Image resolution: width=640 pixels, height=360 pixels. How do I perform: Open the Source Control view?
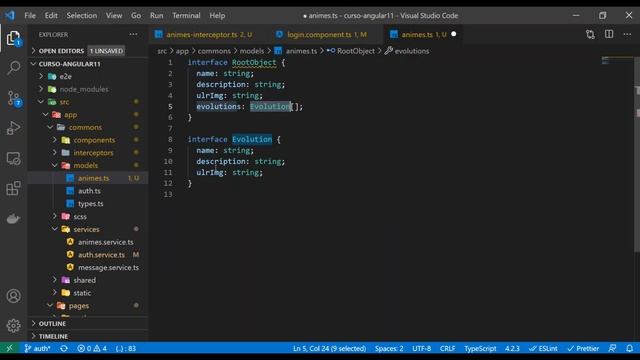click(x=13, y=98)
